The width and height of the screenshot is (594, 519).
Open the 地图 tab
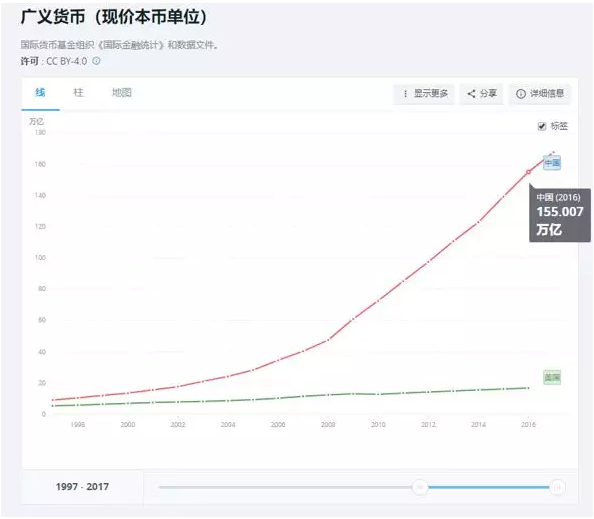tap(122, 92)
